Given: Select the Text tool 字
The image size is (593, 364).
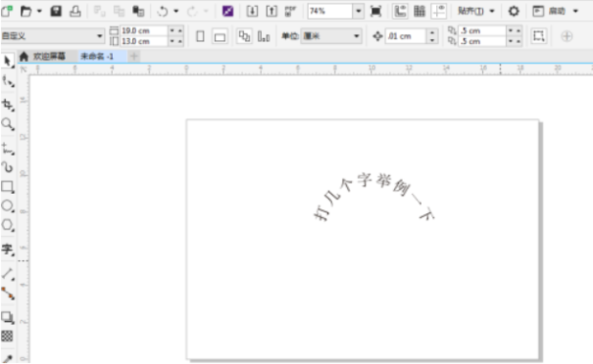Looking at the screenshot, I should 8,249.
